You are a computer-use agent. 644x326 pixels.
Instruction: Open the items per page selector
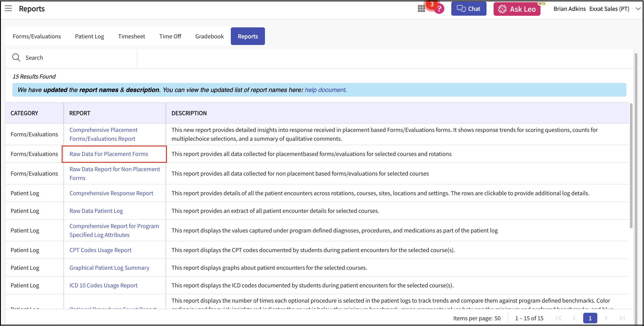(497, 318)
